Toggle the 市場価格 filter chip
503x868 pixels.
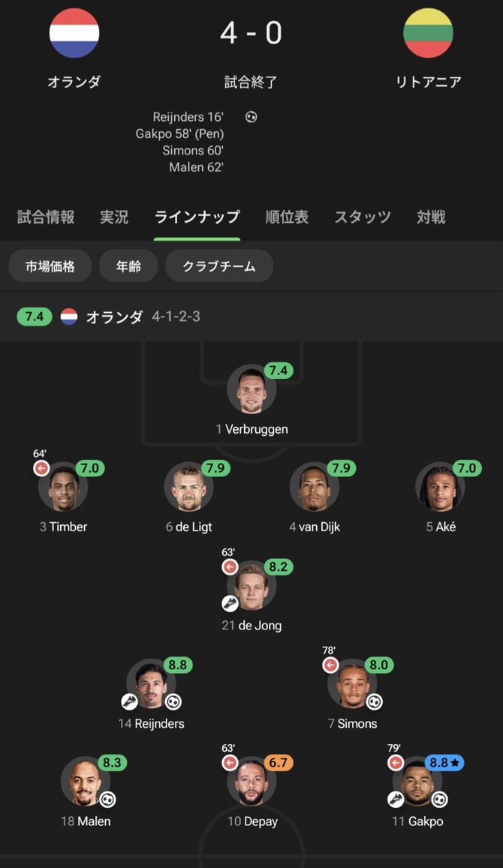pos(50,266)
